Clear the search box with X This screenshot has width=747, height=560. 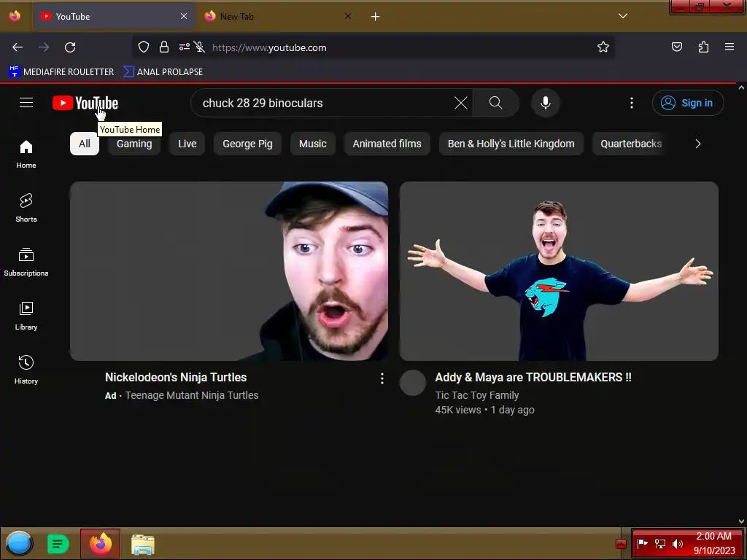[x=461, y=103]
